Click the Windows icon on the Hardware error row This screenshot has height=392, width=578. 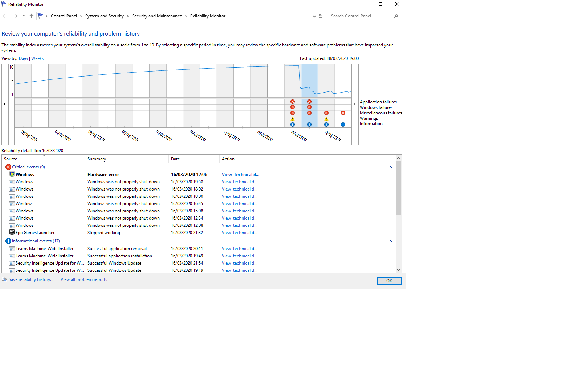click(12, 174)
